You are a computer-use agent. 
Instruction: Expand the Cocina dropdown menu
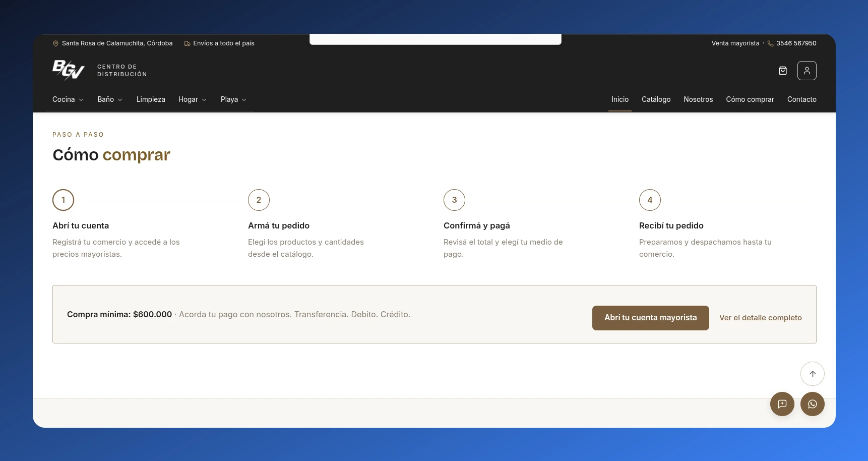[68, 99]
